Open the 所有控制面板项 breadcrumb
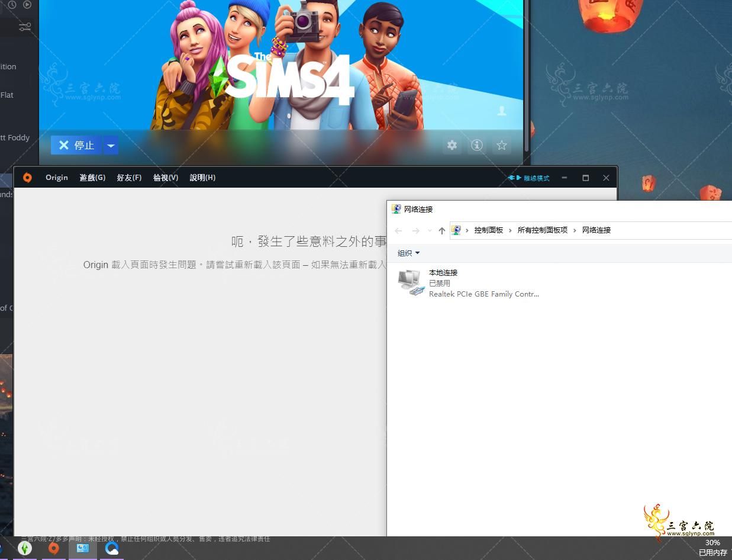The width and height of the screenshot is (732, 560). [543, 230]
